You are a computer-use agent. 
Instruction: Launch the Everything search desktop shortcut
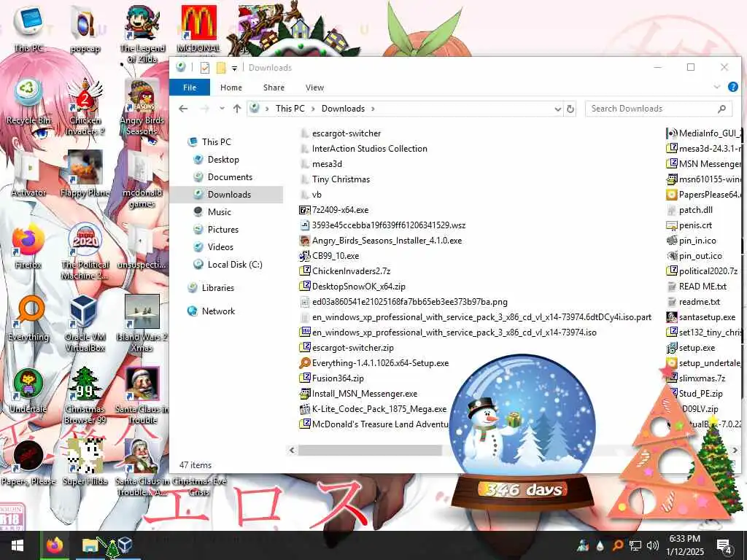[28, 318]
